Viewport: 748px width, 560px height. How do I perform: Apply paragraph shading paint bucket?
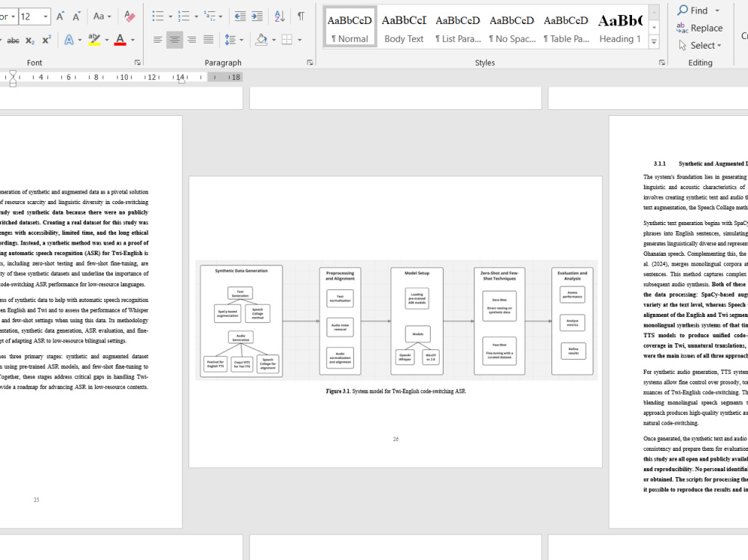pos(261,40)
